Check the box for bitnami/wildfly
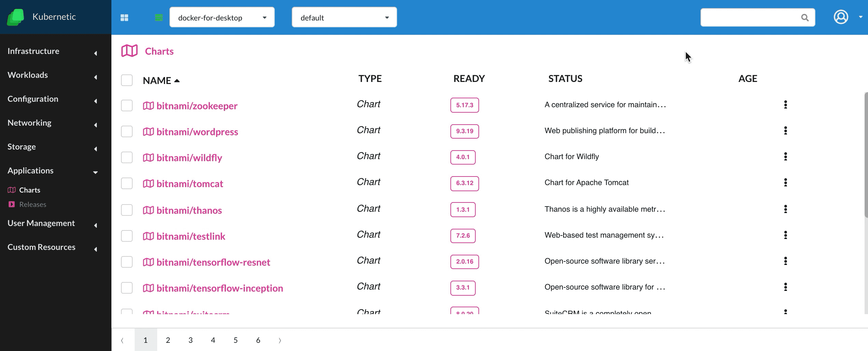Screen dimensions: 868x351 pos(127,157)
